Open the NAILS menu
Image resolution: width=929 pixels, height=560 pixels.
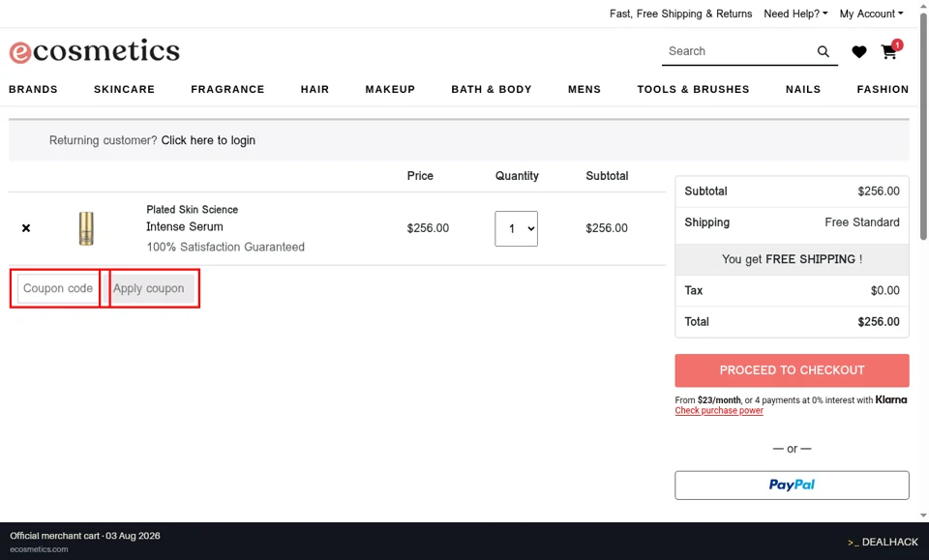[x=803, y=89]
